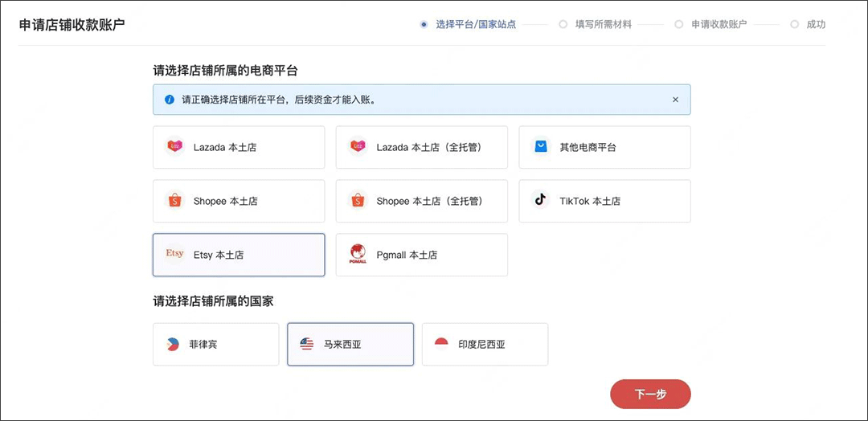
Task: Click the Malaysia flag icon
Action: click(307, 344)
